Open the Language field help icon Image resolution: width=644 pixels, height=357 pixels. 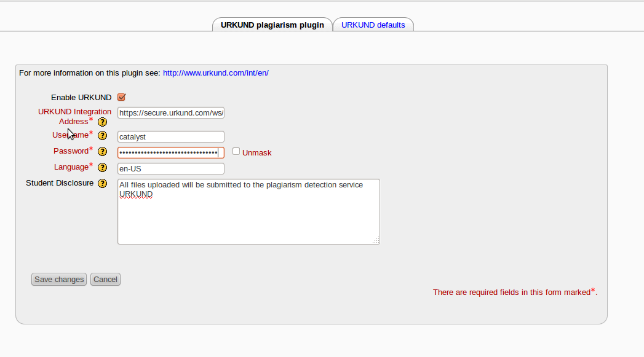tap(103, 168)
